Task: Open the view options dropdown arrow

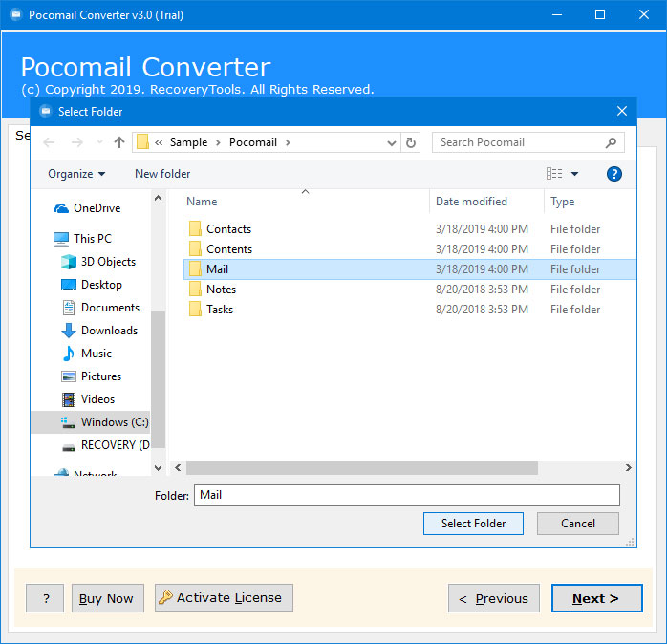Action: (x=574, y=174)
